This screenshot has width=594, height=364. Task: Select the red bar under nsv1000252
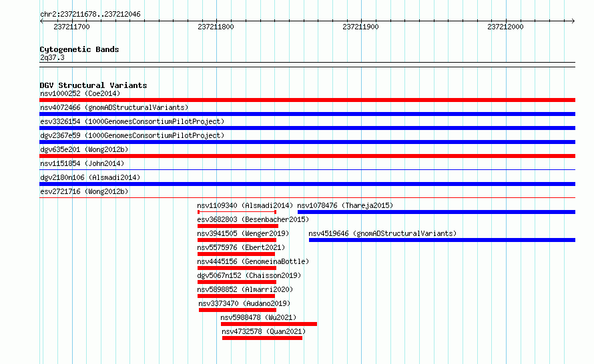(x=307, y=100)
